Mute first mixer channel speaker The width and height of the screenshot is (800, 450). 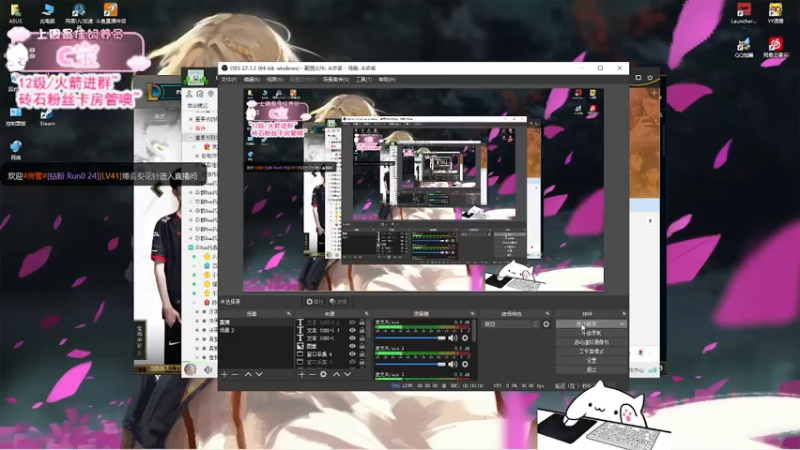(x=453, y=338)
